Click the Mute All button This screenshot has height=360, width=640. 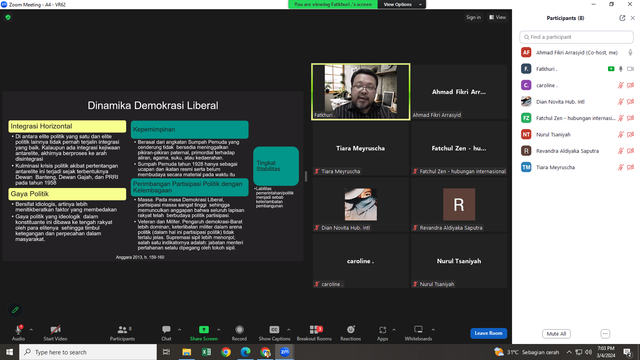coord(556,333)
